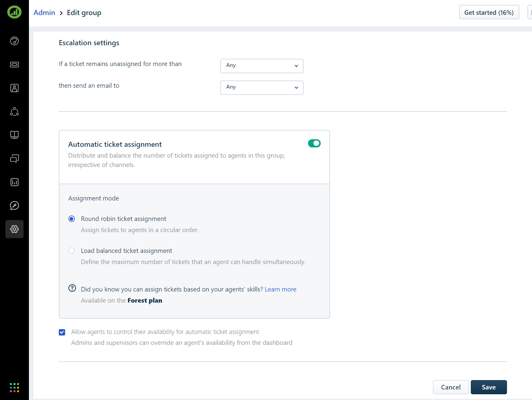This screenshot has height=400, width=532.
Task: Go to Tickets in sidebar
Action: (14, 65)
